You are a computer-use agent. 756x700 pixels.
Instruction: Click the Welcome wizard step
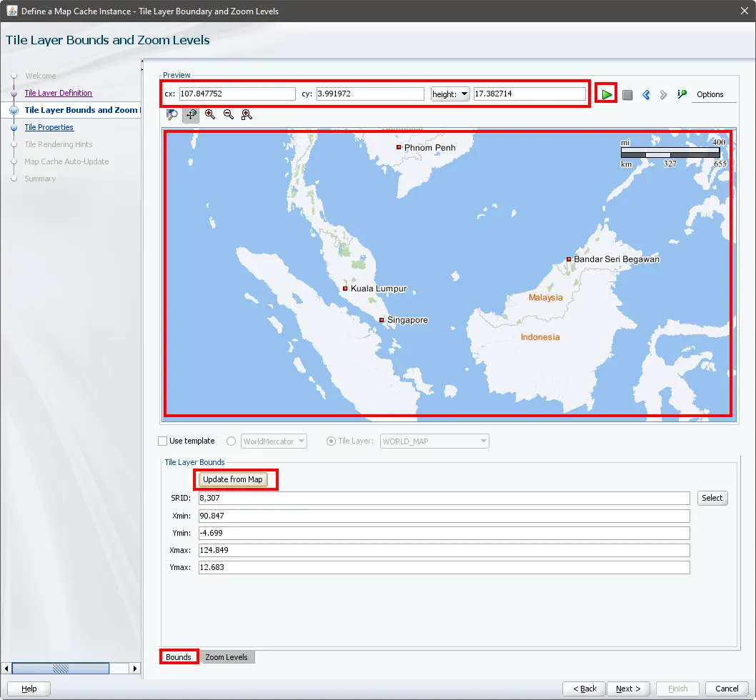[41, 76]
